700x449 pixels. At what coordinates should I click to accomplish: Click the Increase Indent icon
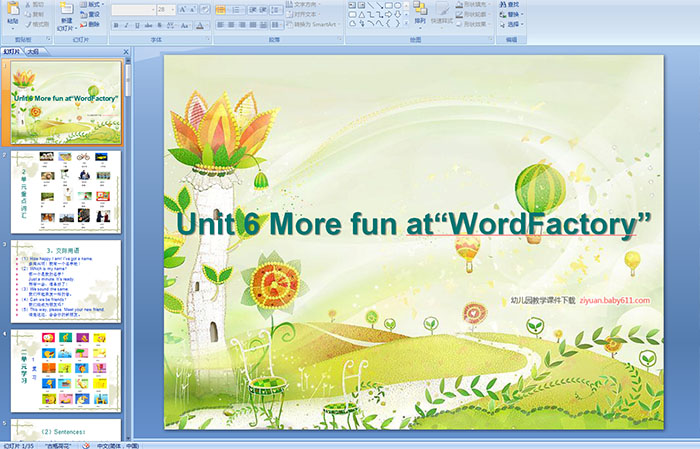click(263, 9)
